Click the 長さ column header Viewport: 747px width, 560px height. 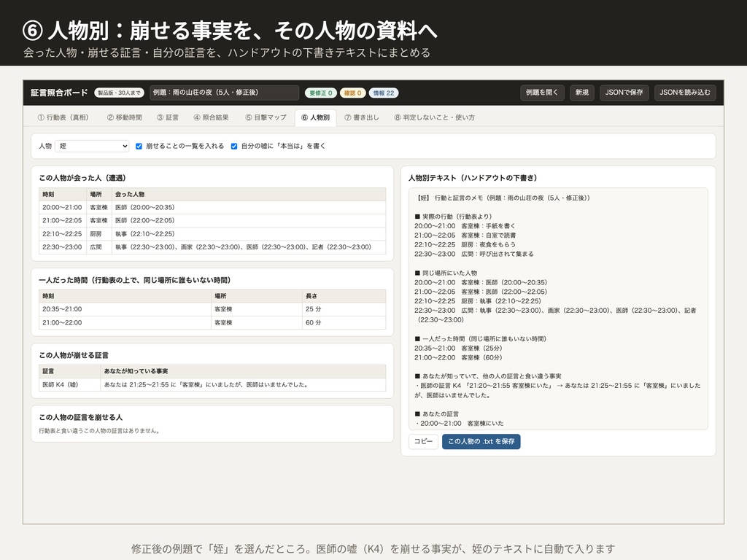(x=344, y=296)
